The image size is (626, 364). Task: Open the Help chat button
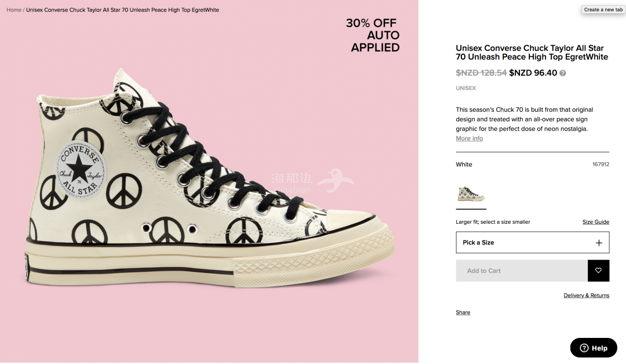[x=594, y=348]
